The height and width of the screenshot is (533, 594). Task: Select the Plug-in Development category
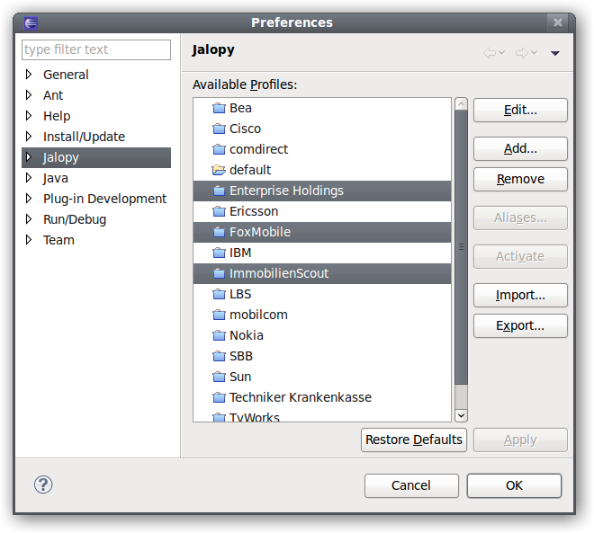click(105, 199)
